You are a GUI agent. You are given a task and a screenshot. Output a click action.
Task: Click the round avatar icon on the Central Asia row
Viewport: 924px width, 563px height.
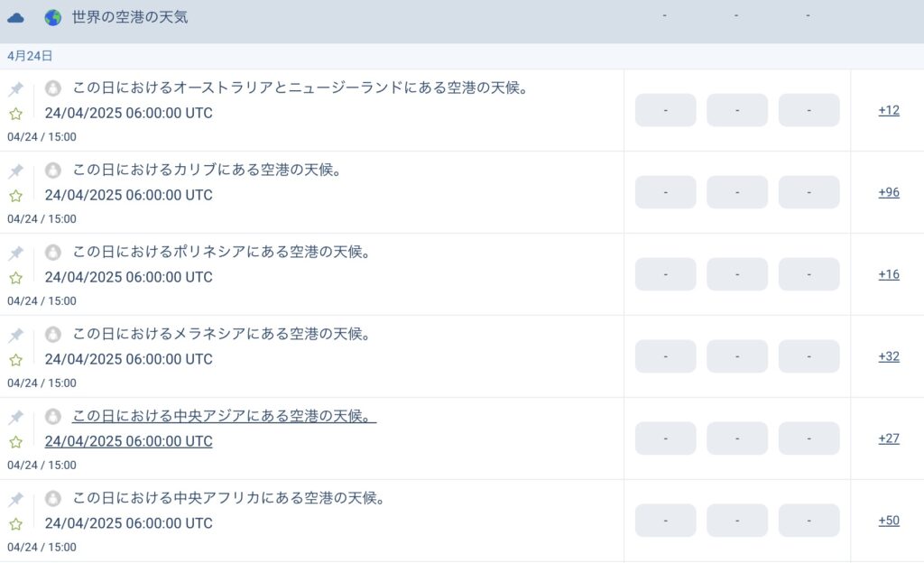tap(53, 416)
